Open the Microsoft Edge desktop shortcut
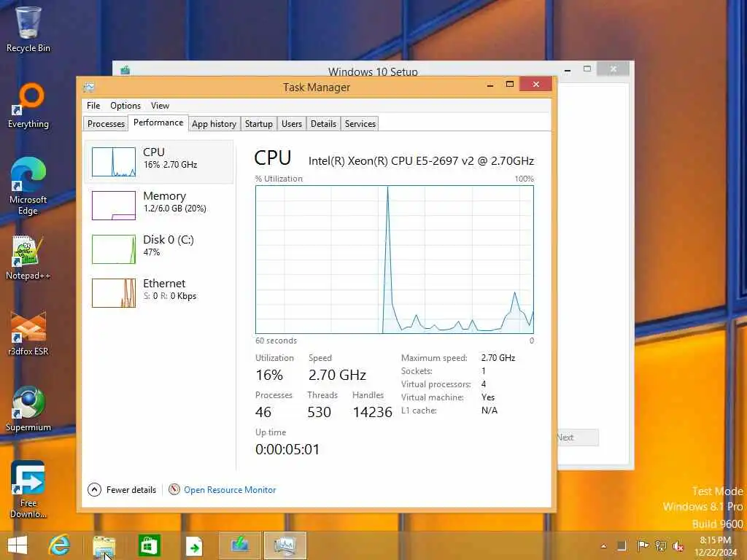The width and height of the screenshot is (747, 560). pos(28,186)
